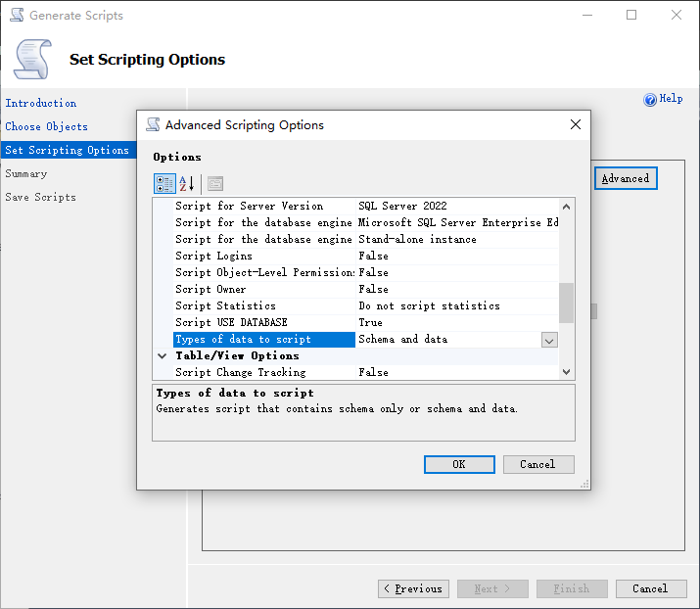700x609 pixels.
Task: Confirm advanced options with OK
Action: click(458, 464)
